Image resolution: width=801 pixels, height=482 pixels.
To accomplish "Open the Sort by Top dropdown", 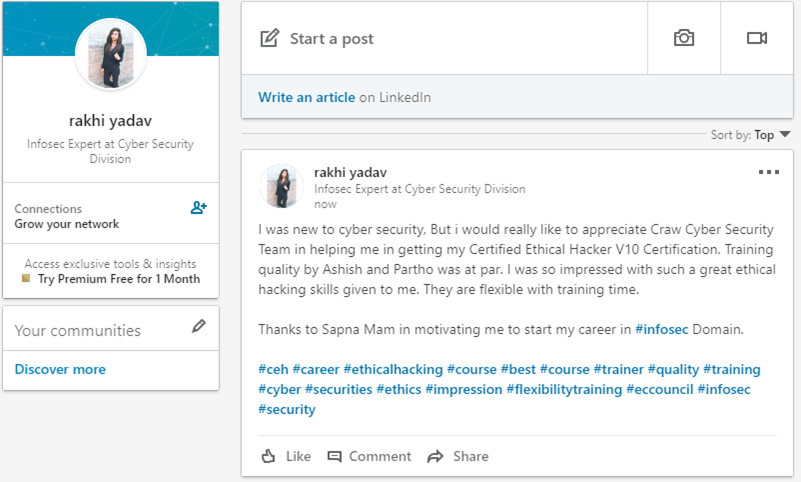I will click(x=750, y=135).
